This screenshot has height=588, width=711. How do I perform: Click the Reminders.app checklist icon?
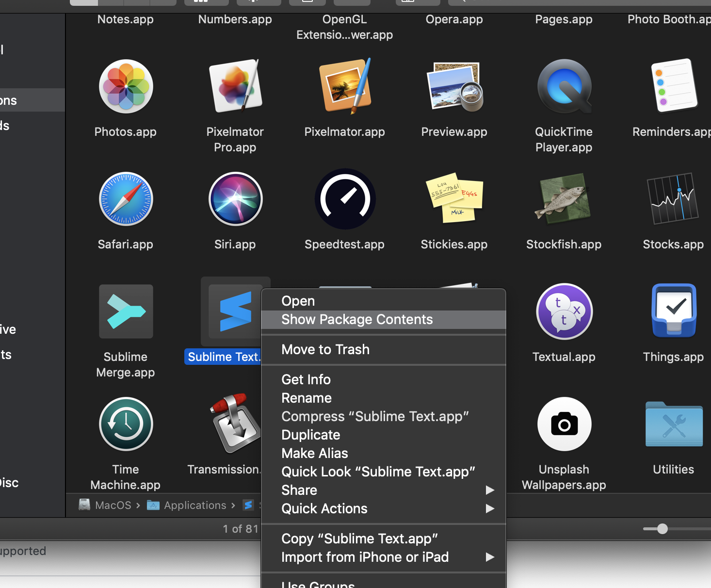(674, 86)
